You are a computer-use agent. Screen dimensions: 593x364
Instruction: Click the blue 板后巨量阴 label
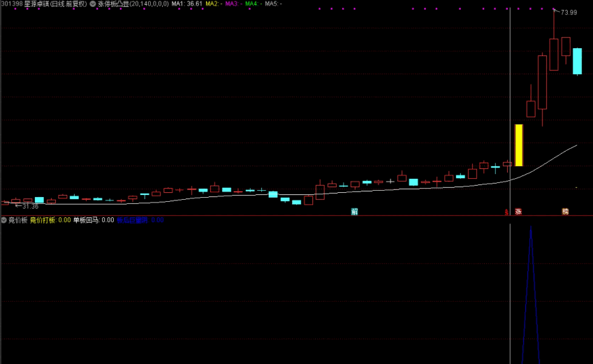click(x=132, y=220)
